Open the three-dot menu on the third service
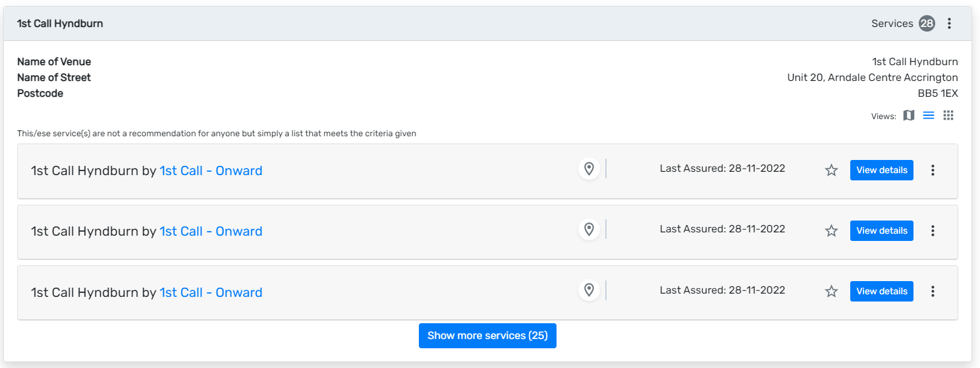This screenshot has width=980, height=368. 933,292
